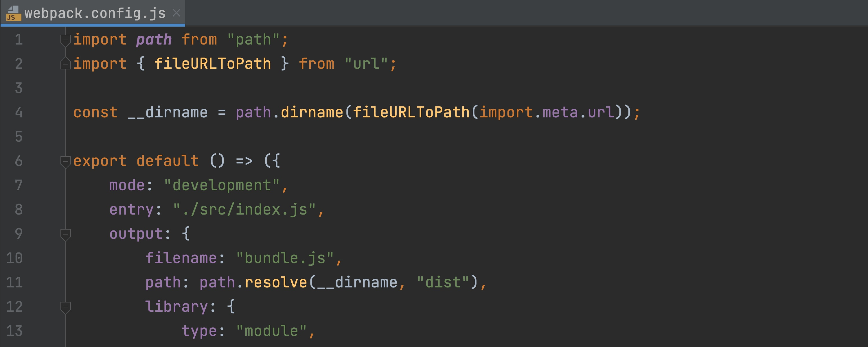Image resolution: width=868 pixels, height=347 pixels.
Task: Click the "bundle.js" filename string
Action: point(285,258)
